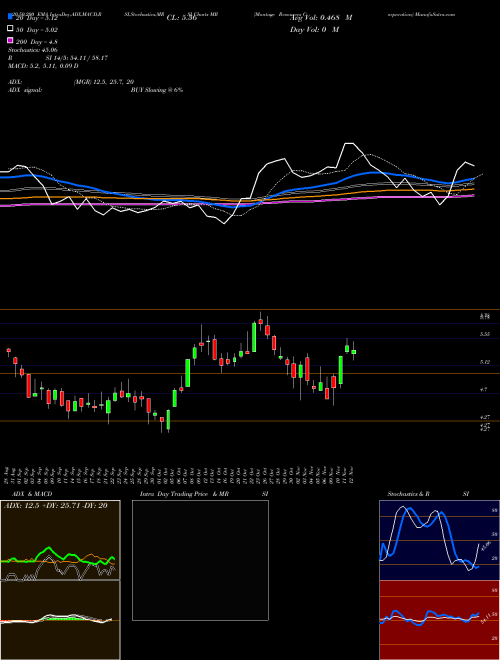Click the 'ADX signal:' label
This screenshot has height=660, width=500.
tap(24, 90)
